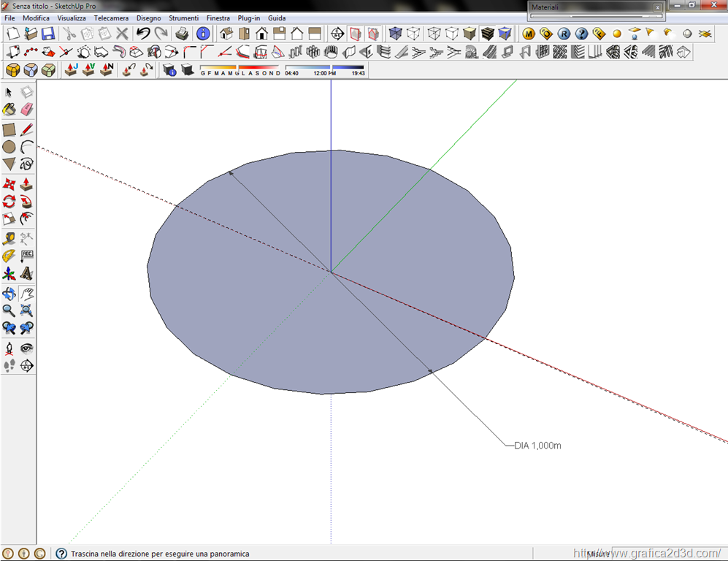Open the Plug-in menu

(248, 18)
